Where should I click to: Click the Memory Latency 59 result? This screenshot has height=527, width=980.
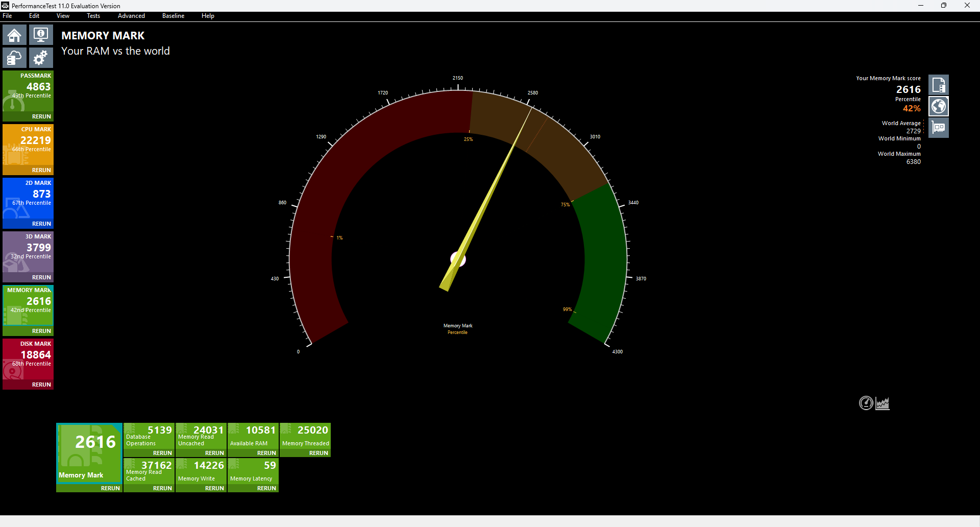(253, 471)
